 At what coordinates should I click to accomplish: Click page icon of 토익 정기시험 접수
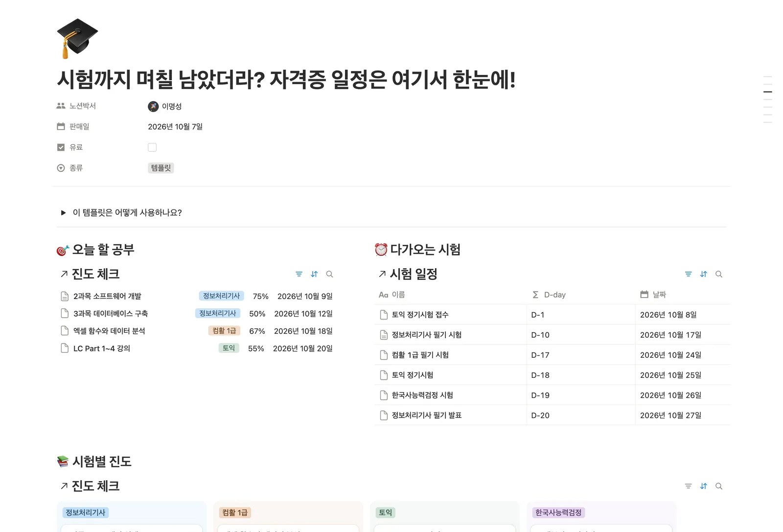pyautogui.click(x=384, y=315)
